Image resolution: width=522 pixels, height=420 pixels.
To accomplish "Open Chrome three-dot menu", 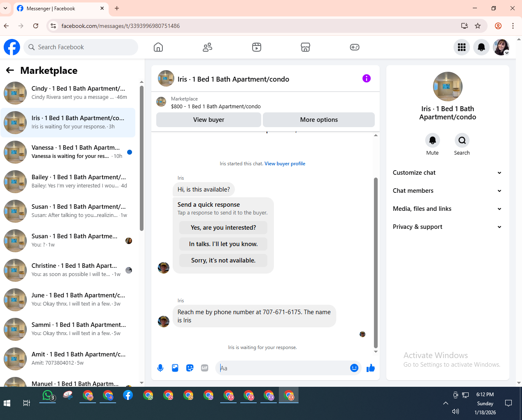I will point(513,26).
